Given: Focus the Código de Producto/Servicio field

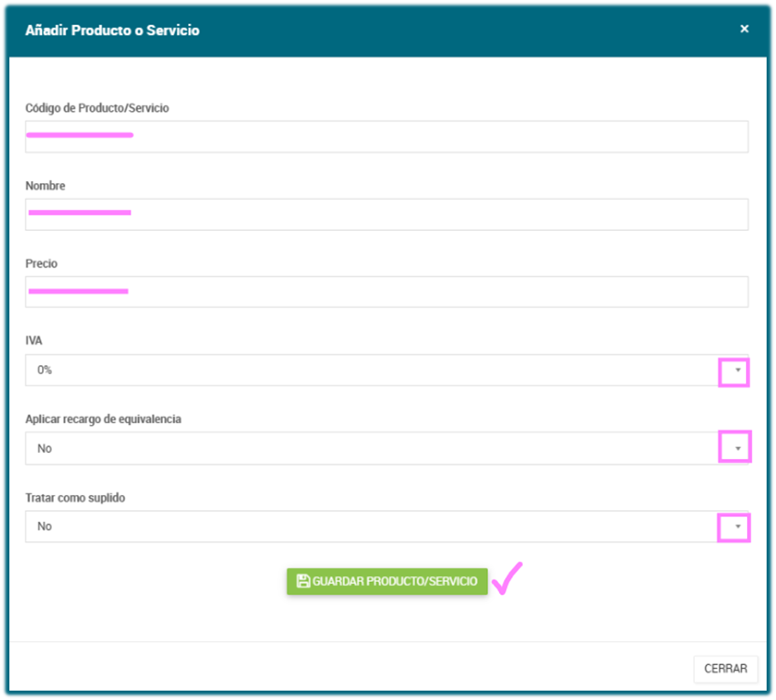Looking at the screenshot, I should click(386, 138).
